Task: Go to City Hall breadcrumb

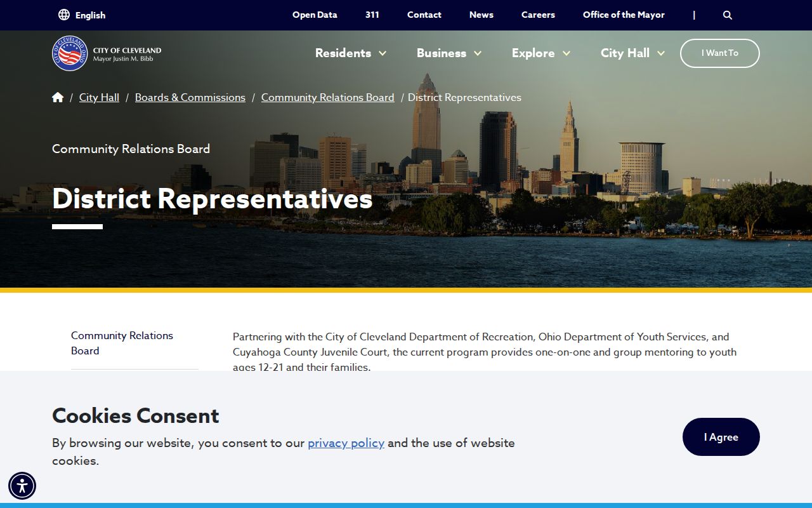Action: coord(99,97)
